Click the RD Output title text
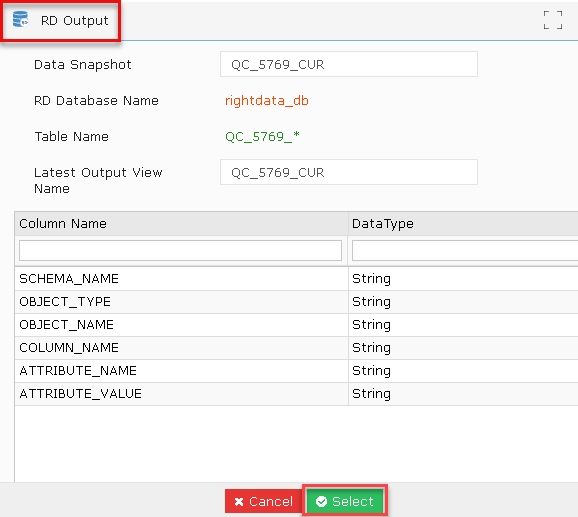The width and height of the screenshot is (578, 517). tap(74, 21)
